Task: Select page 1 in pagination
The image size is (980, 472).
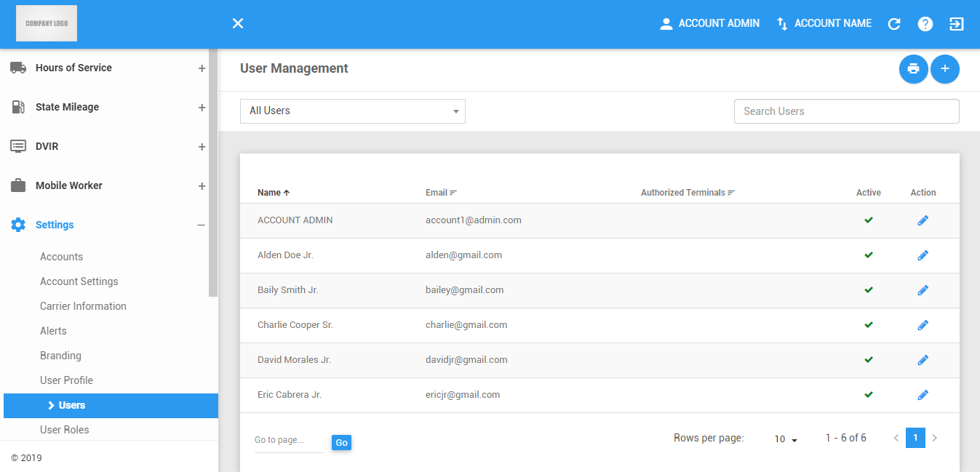Action: point(915,438)
